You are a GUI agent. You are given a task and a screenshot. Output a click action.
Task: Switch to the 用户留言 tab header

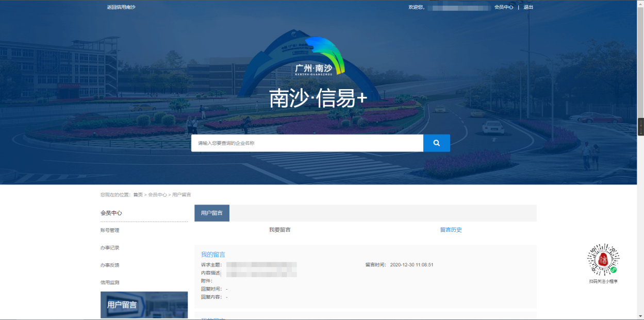click(212, 213)
